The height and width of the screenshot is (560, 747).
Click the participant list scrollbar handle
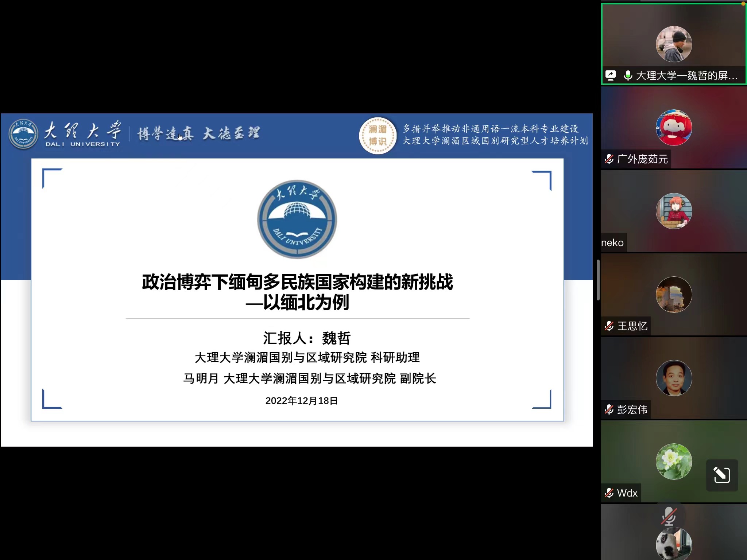598,280
